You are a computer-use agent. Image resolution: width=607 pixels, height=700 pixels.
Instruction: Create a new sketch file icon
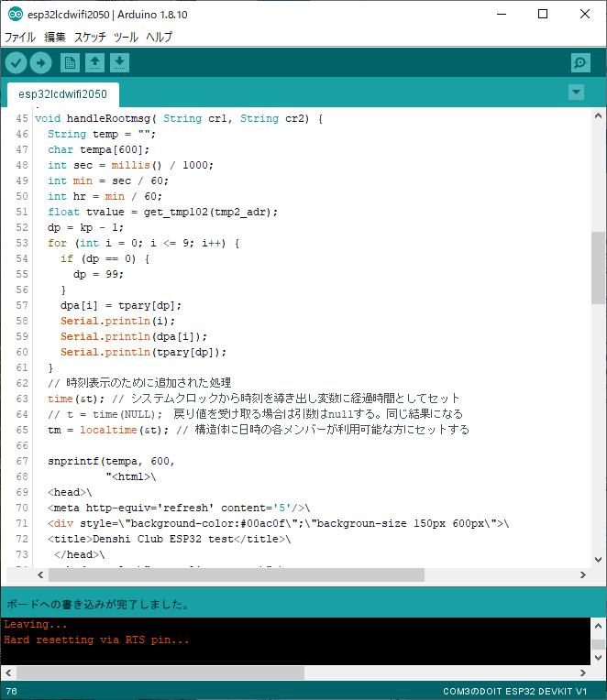coord(70,62)
